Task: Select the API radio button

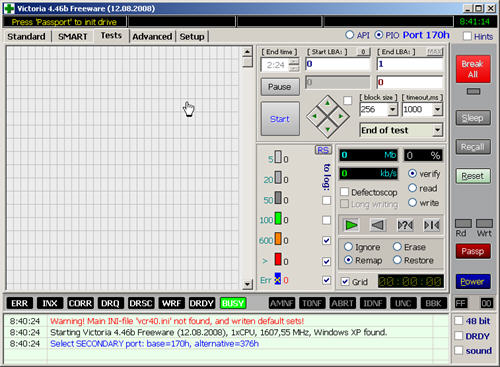Action: [349, 35]
